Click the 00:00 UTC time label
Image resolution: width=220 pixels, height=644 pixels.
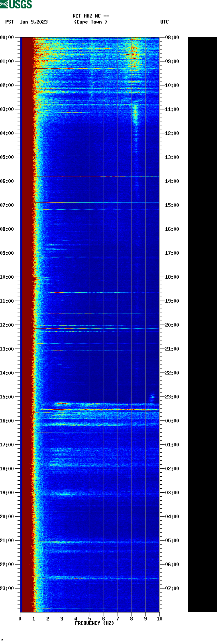pos(172,421)
